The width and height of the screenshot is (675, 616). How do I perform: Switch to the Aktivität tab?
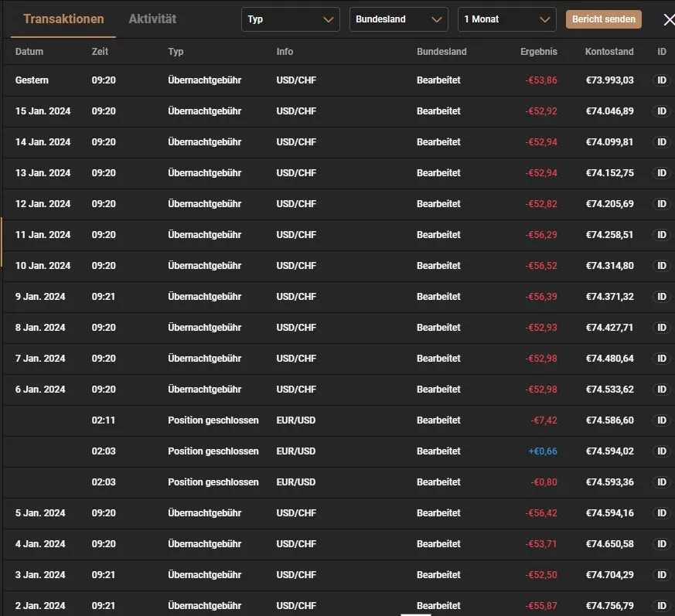coord(152,19)
